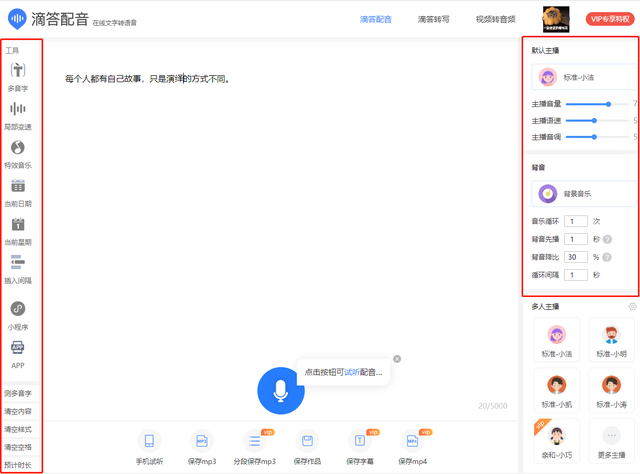Switch to the 滴答转写 tab
The image size is (640, 474).
coord(433,19)
